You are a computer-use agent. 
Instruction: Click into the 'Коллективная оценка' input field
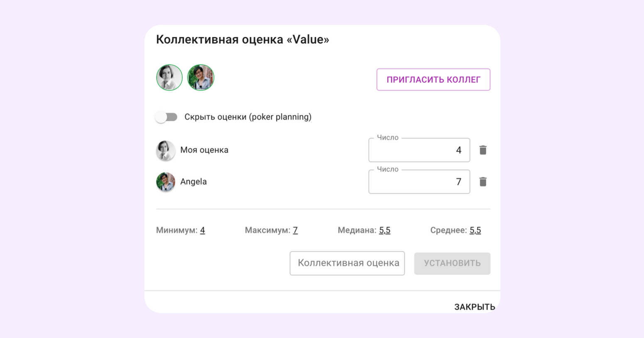click(x=347, y=263)
